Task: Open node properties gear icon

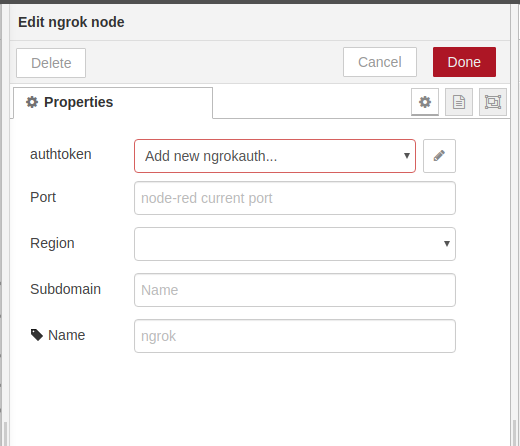Action: click(x=425, y=102)
